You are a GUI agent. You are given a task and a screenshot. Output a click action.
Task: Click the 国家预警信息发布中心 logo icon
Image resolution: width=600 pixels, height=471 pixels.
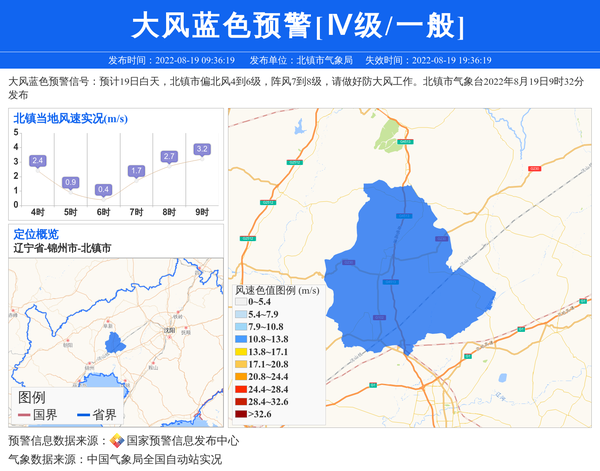click(117, 440)
